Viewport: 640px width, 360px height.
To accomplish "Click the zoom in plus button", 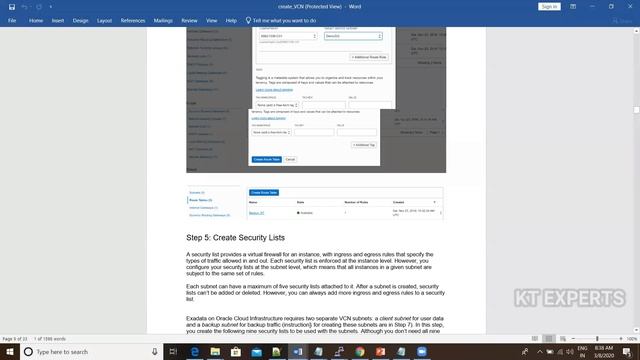I will tap(621, 339).
